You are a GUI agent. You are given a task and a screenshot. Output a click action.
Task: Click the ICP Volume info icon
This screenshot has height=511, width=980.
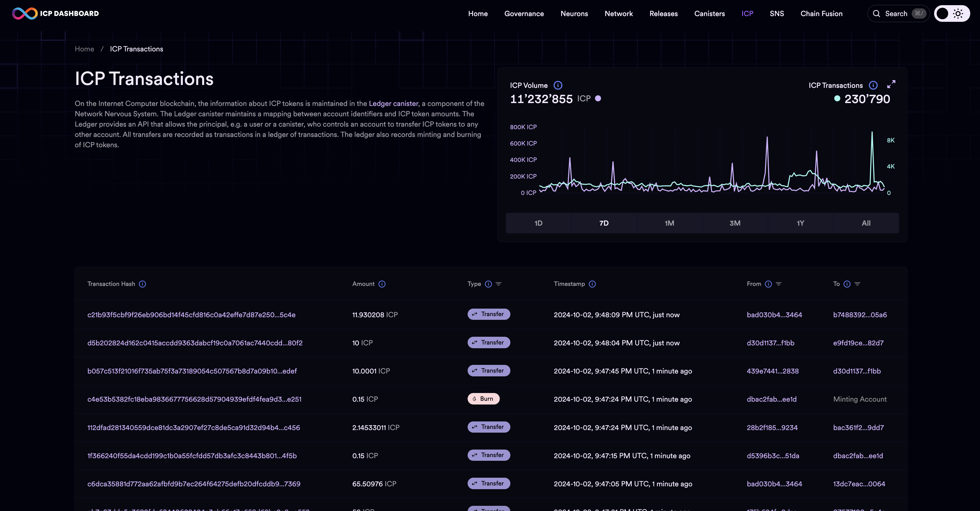coord(558,85)
